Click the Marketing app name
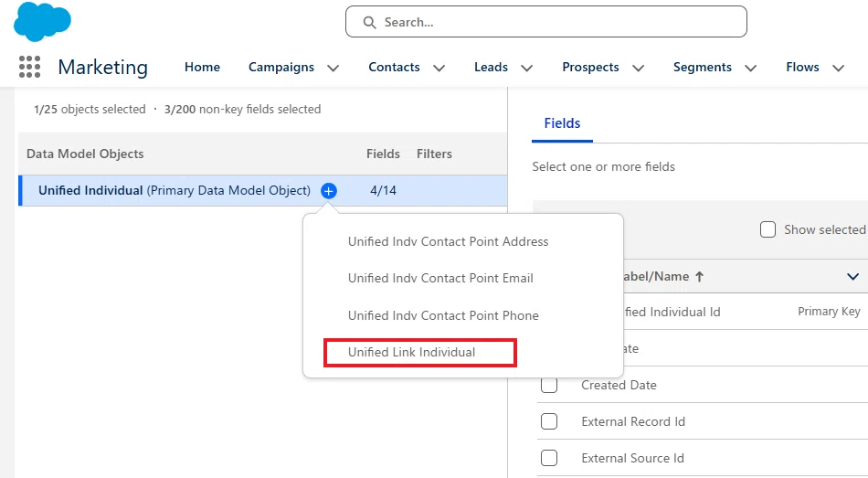The height and width of the screenshot is (478, 868). 103,67
